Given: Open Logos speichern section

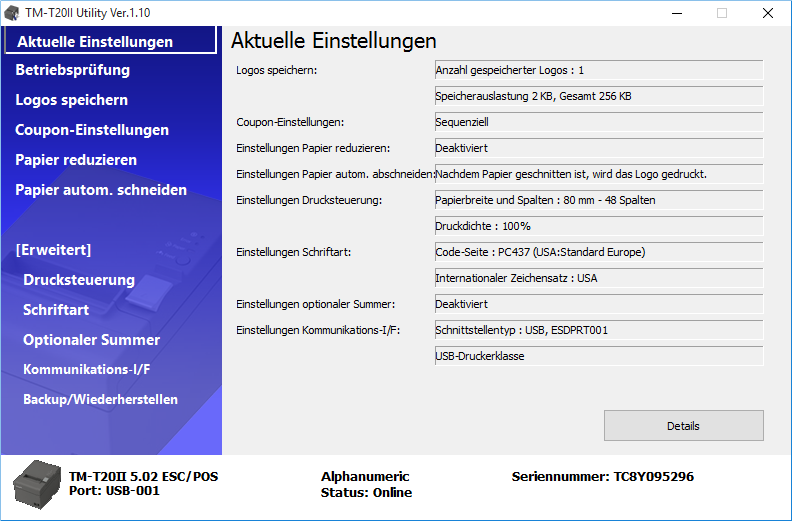Looking at the screenshot, I should tap(71, 100).
